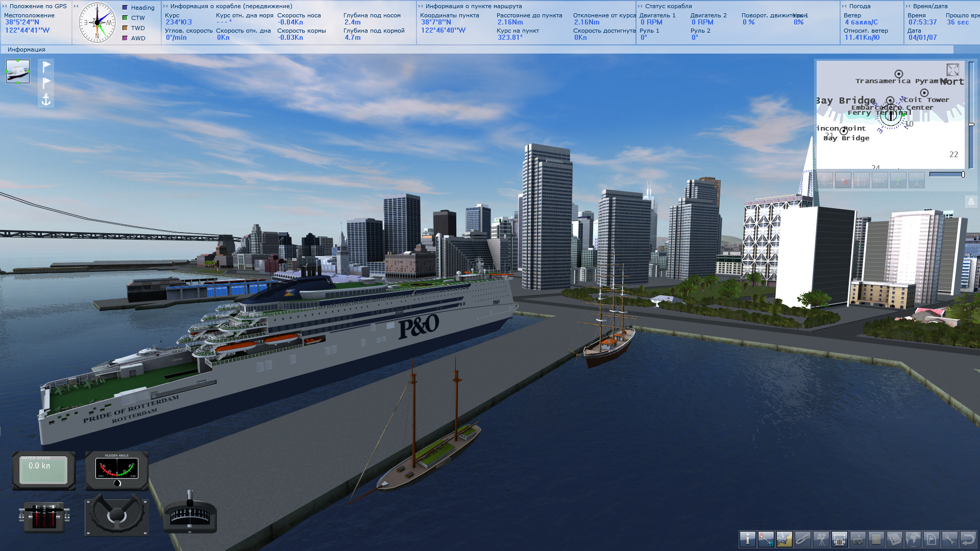Collapse the 'Статус корабля' panel
Image resolution: width=980 pixels, height=551 pixels.
point(640,6)
